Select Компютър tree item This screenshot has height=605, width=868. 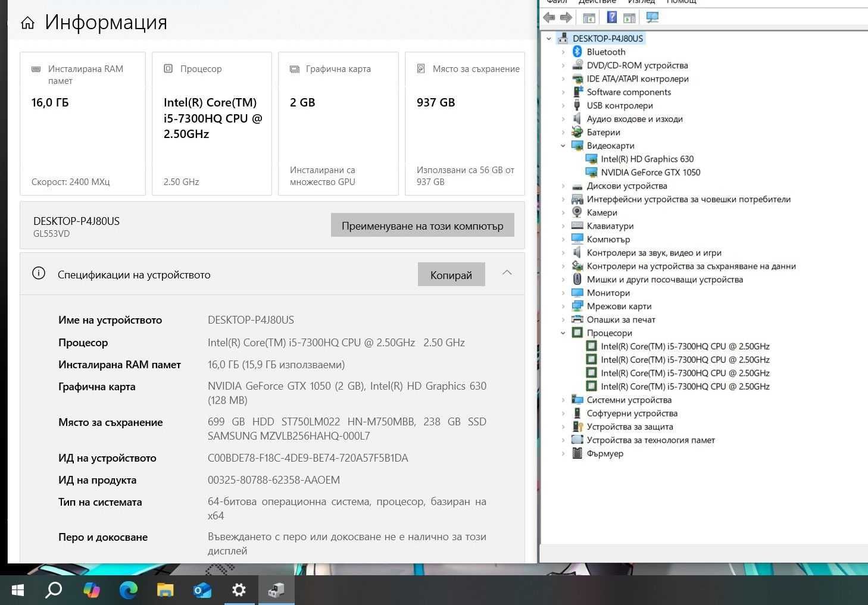click(608, 239)
